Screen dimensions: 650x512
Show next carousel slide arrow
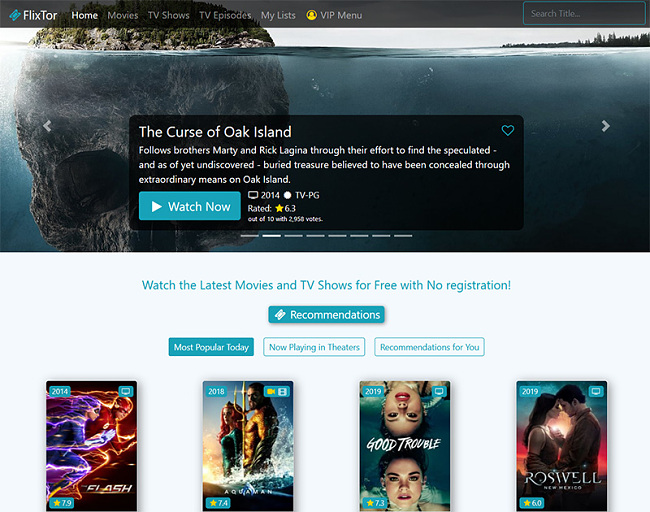(606, 126)
